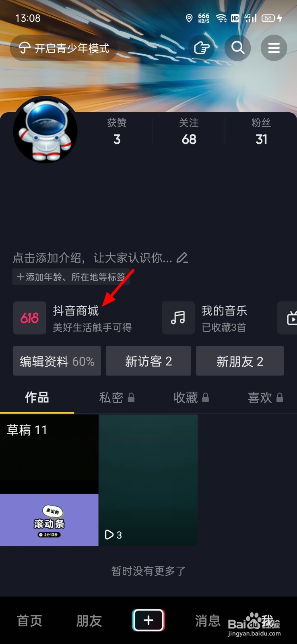Open the 新朋友 2 button
This screenshot has width=297, height=644.
[x=240, y=361]
